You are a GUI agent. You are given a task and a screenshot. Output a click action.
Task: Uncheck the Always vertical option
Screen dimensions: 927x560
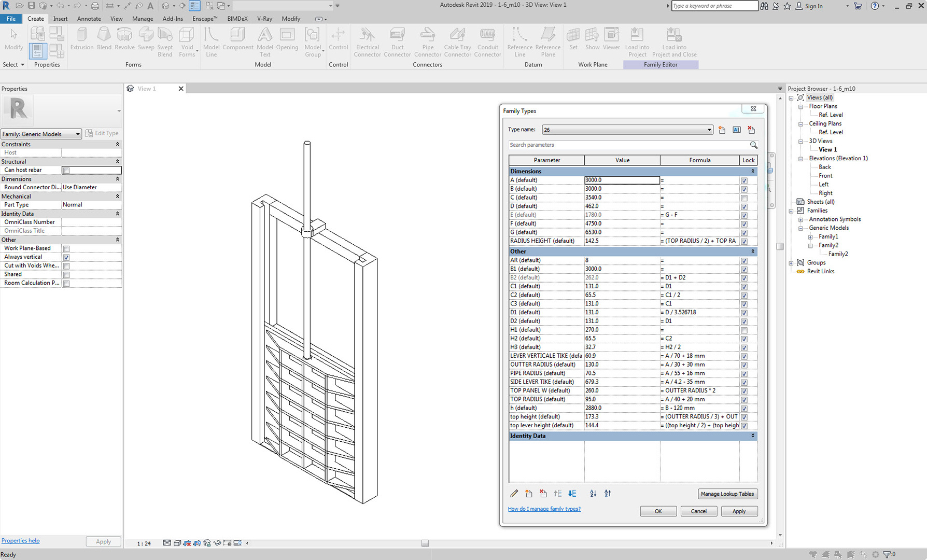click(66, 258)
